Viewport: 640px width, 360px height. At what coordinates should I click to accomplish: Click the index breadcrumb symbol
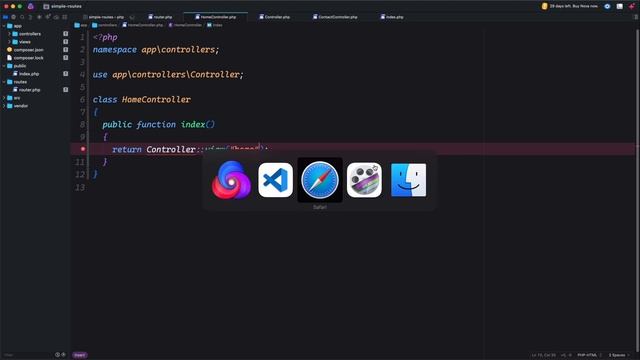click(x=215, y=25)
